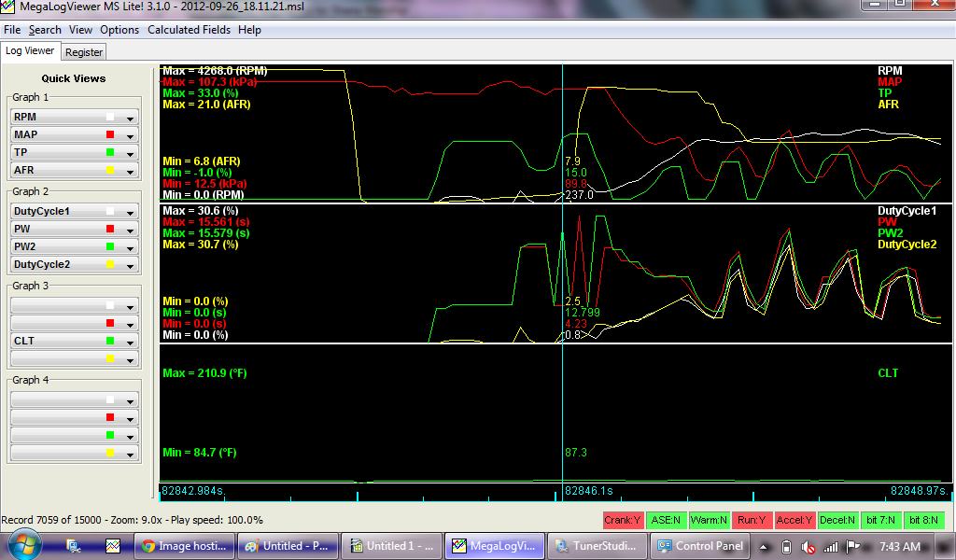Click the white color swatch beside RPM

(x=110, y=117)
